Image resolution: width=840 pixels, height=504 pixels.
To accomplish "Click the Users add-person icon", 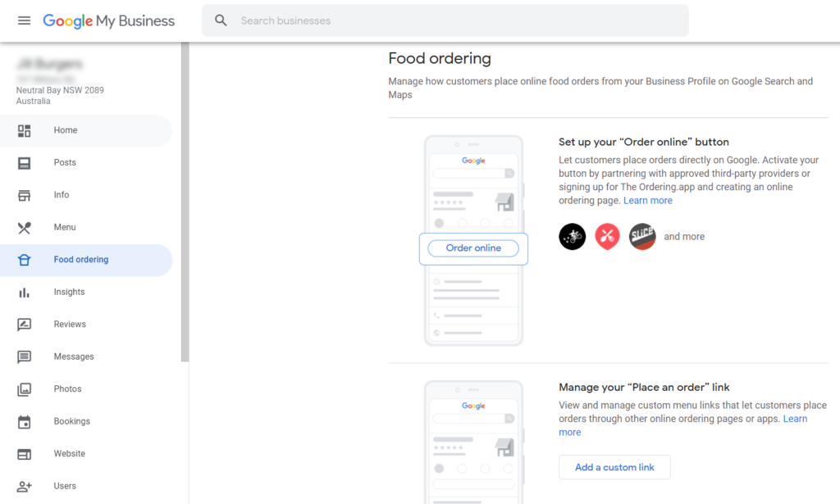I will pos(24,486).
